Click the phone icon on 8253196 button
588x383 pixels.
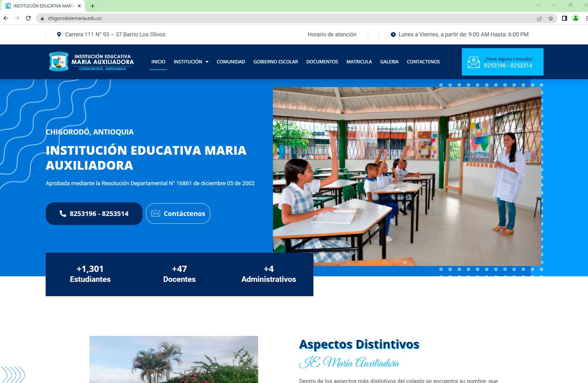pos(63,214)
